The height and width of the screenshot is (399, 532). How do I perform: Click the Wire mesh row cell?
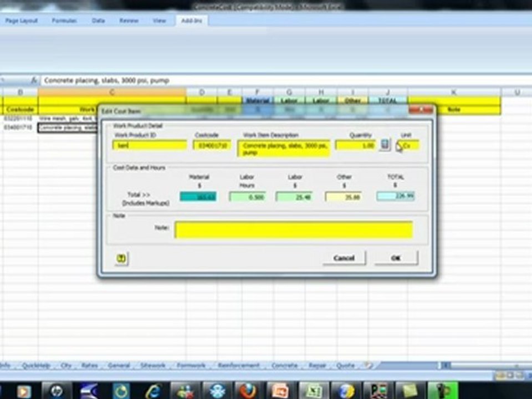[x=68, y=119]
